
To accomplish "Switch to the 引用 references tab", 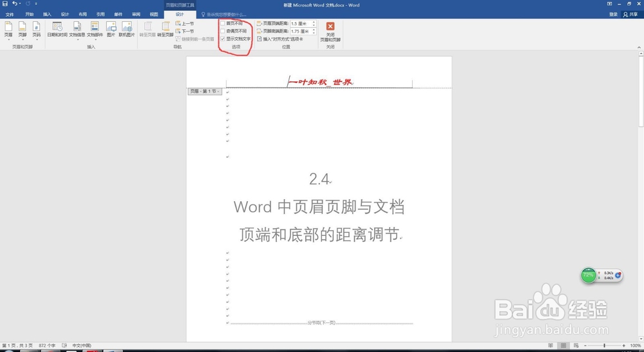I will pos(100,14).
